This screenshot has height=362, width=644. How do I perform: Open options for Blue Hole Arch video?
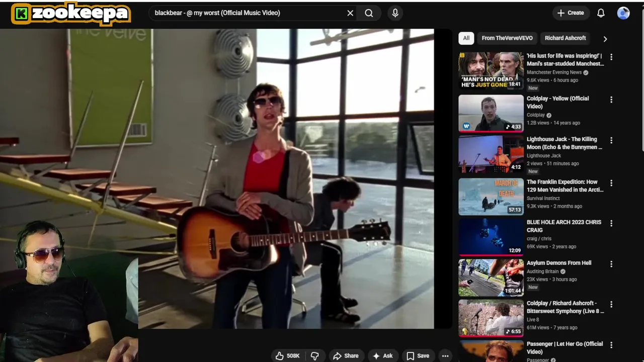click(611, 224)
